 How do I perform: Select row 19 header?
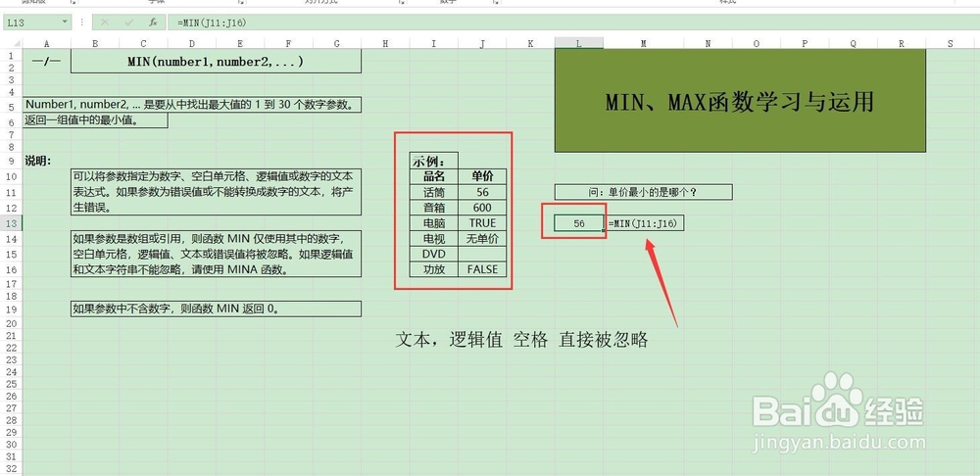tap(11, 309)
